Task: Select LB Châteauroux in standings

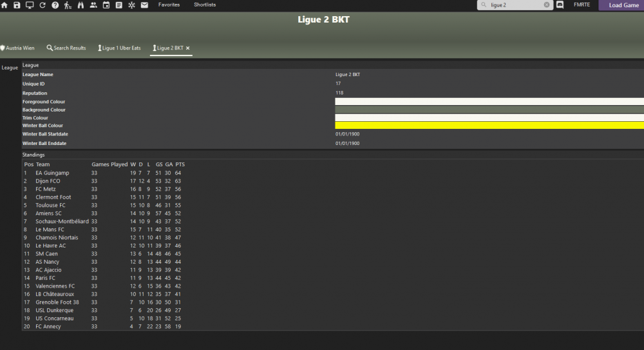Action: click(x=55, y=294)
